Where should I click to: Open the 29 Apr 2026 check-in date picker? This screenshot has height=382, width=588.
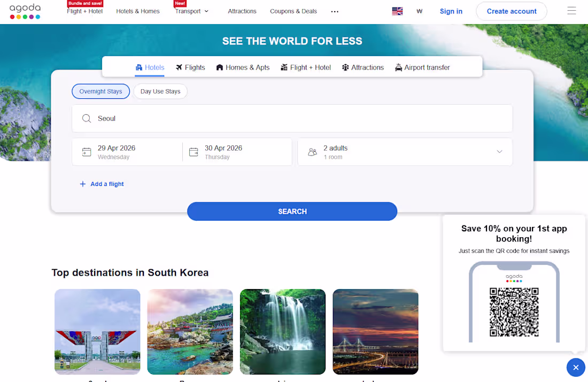(127, 152)
